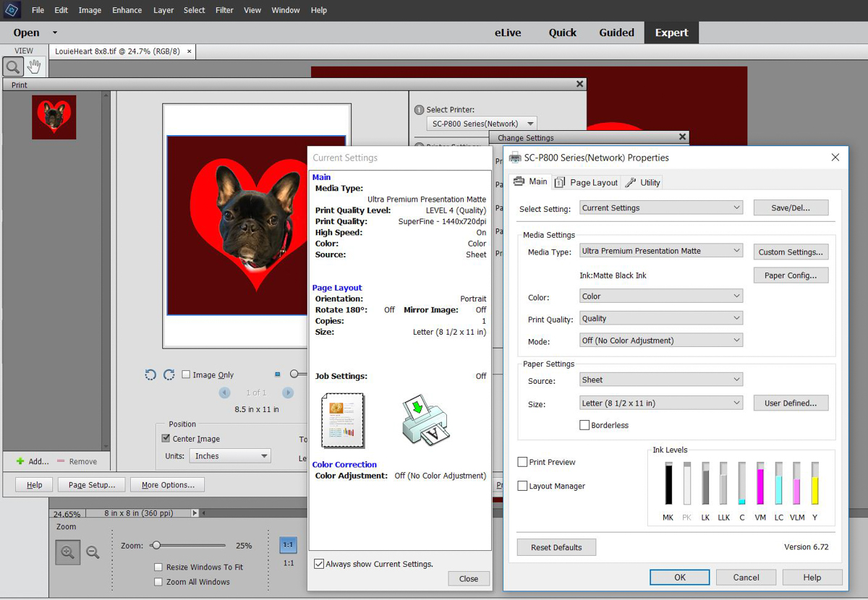This screenshot has width=868, height=600.
Task: Enable the Print Preview checkbox
Action: coord(522,462)
